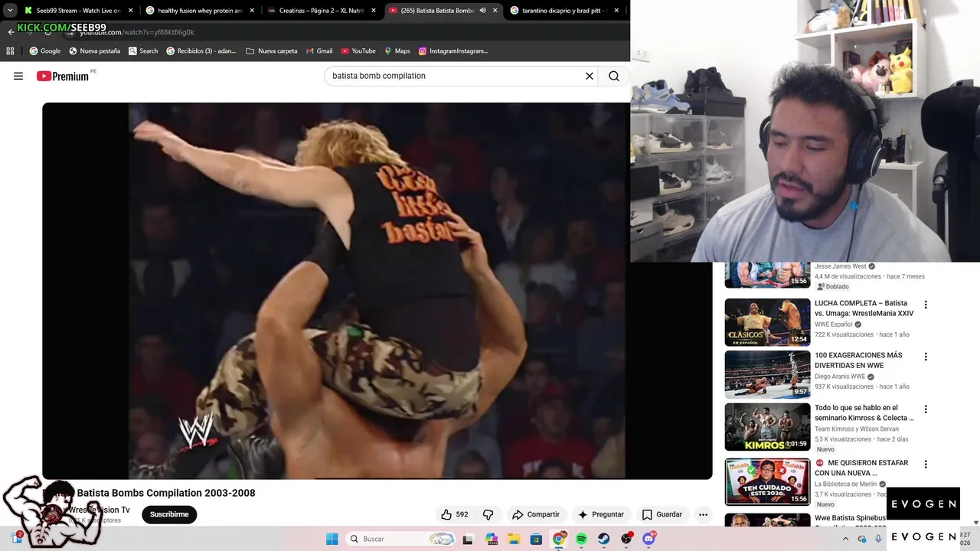Go to YouTube Premium home logo

pyautogui.click(x=63, y=76)
